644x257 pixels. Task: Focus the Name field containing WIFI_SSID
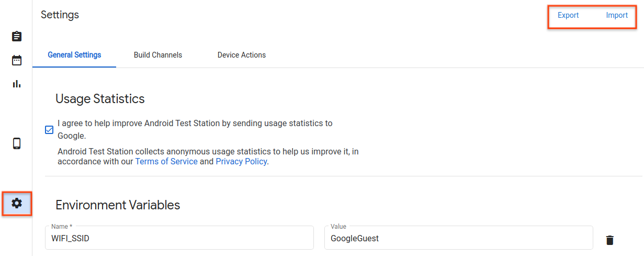click(x=179, y=239)
